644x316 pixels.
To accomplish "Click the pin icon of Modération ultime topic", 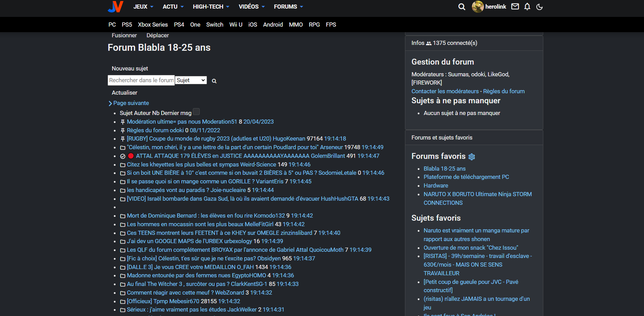I will 122,122.
